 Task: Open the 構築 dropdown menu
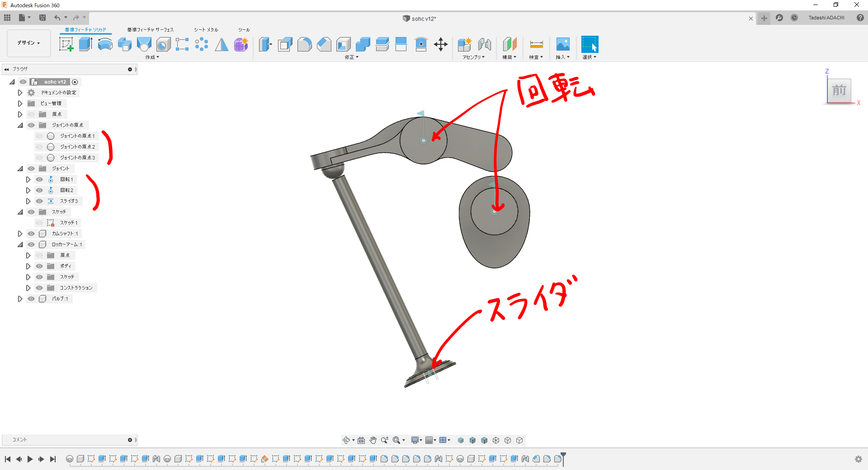(509, 57)
